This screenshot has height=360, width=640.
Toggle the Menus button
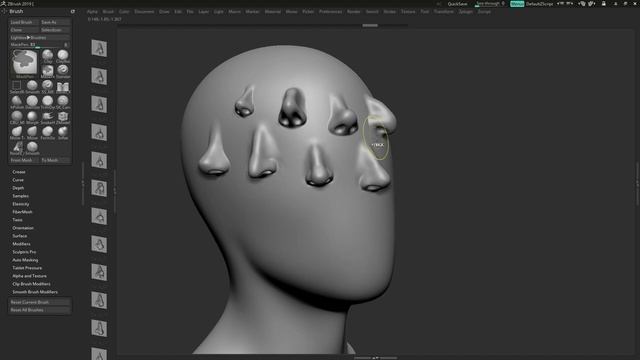[517, 4]
